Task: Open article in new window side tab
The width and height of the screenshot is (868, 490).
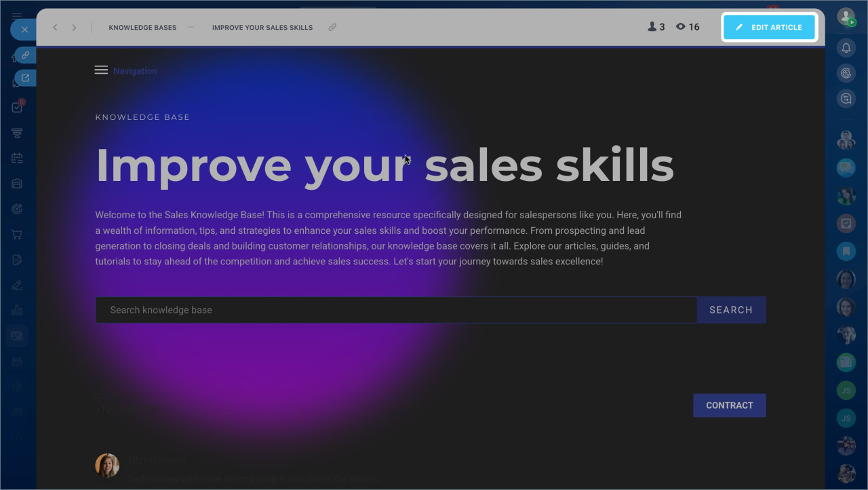Action: 25,78
